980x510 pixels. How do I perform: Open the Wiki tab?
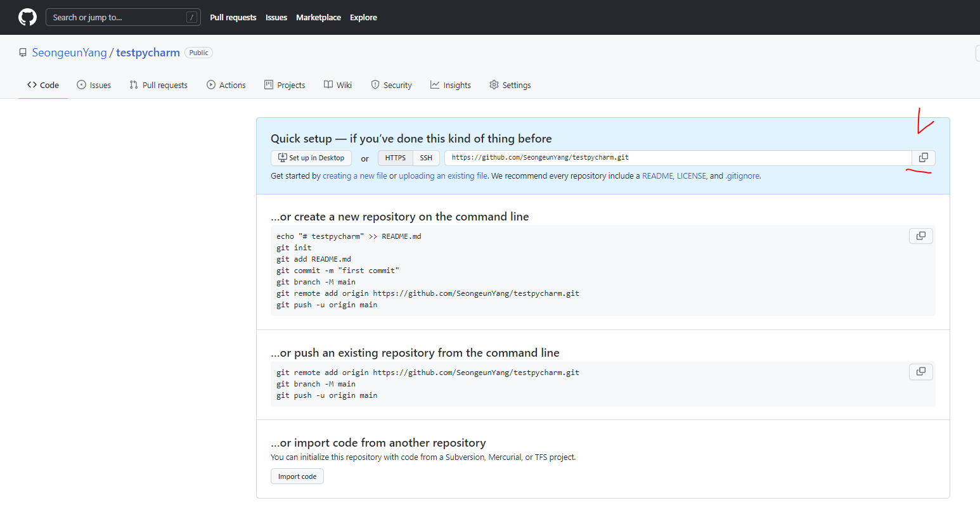coord(338,85)
